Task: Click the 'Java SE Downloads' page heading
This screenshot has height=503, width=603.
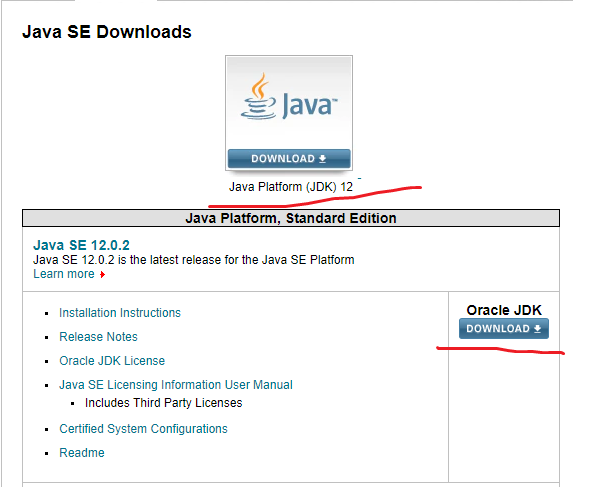Action: [107, 32]
